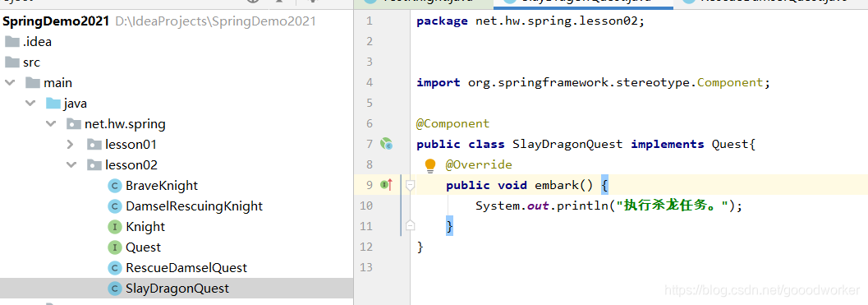Click the package declaration on line 1
The width and height of the screenshot is (868, 305).
click(x=530, y=21)
